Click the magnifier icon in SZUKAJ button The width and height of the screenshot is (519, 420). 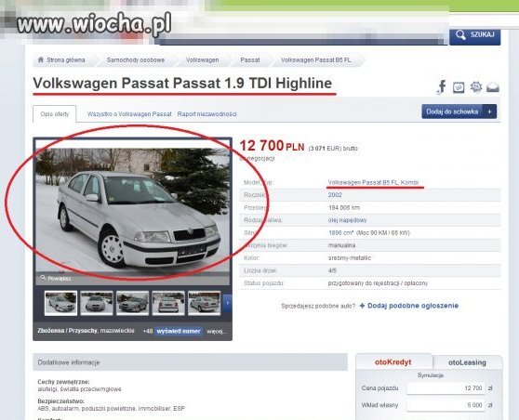[x=460, y=35]
